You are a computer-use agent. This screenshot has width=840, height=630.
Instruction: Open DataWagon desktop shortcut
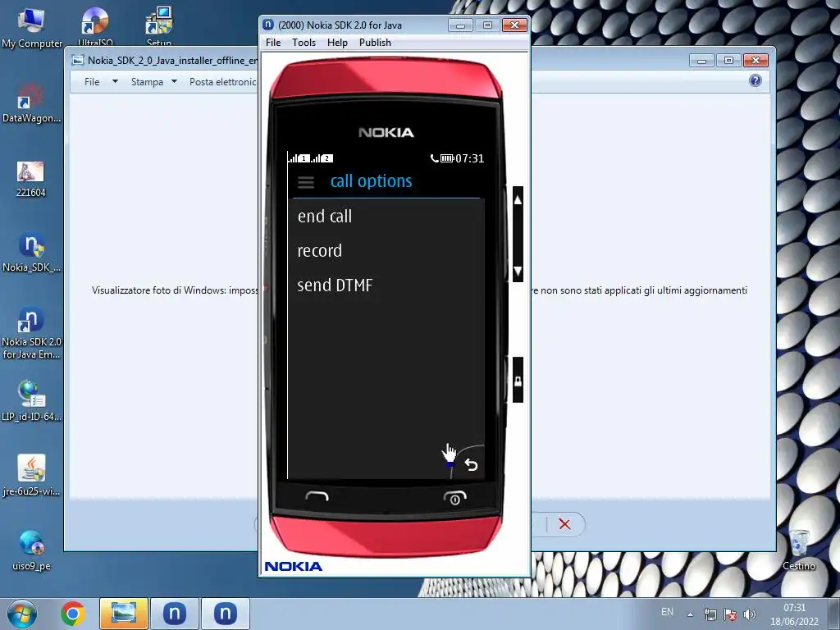coord(31,103)
